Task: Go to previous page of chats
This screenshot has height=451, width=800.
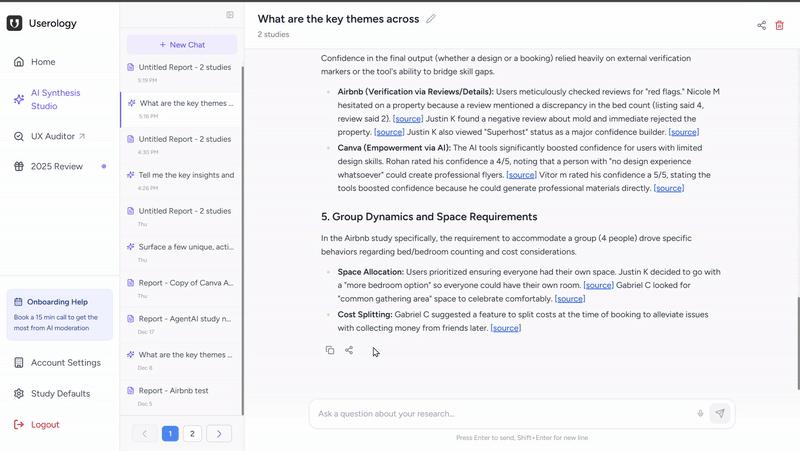Action: (x=144, y=434)
